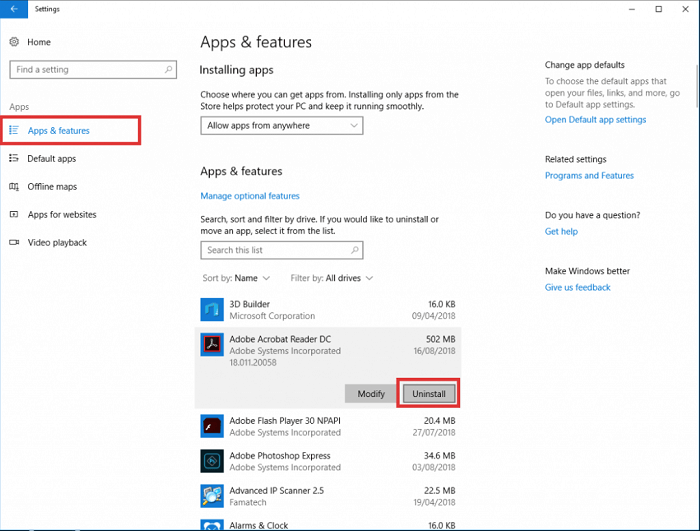Click the Apps & features list icon in sidebar
This screenshot has width=700, height=531.
pyautogui.click(x=14, y=130)
